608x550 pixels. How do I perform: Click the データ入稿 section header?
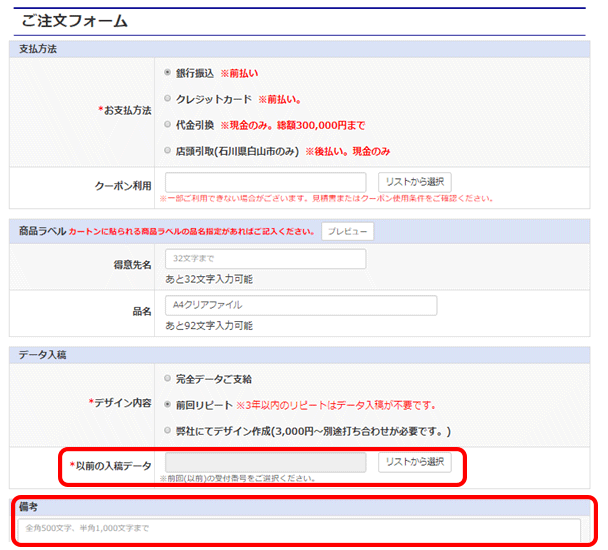coord(40,354)
